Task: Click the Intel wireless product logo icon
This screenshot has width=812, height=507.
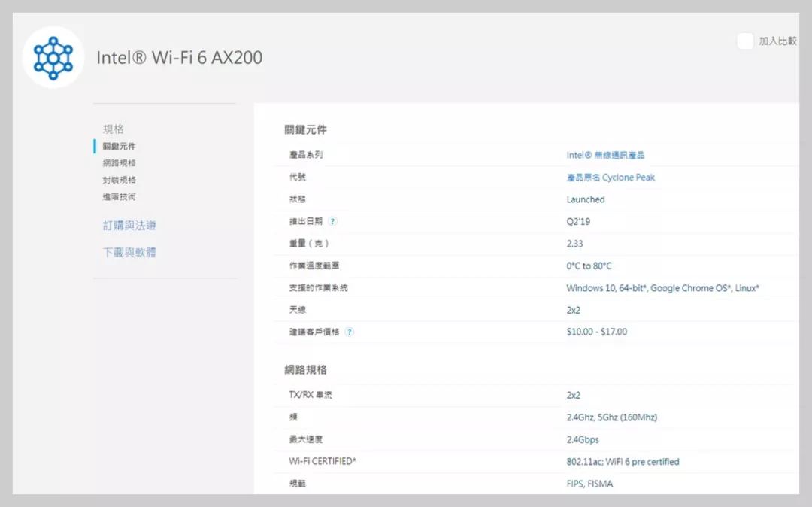Action: [x=53, y=57]
